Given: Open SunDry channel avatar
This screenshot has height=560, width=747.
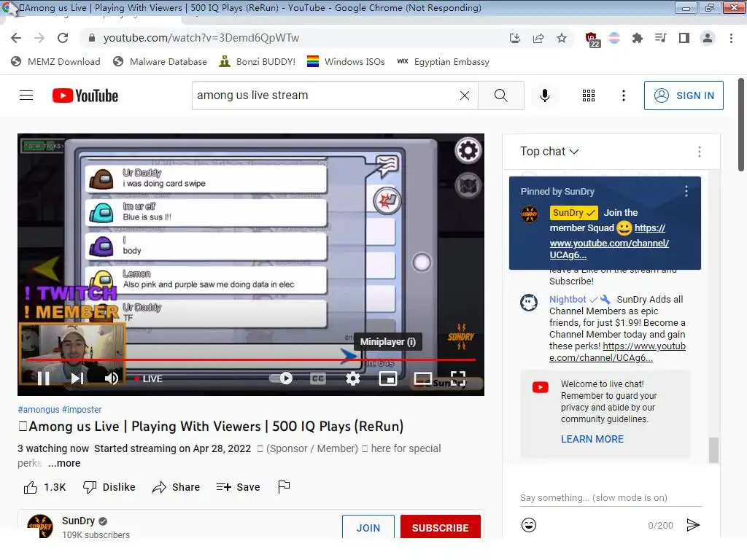Looking at the screenshot, I should click(x=40, y=526).
